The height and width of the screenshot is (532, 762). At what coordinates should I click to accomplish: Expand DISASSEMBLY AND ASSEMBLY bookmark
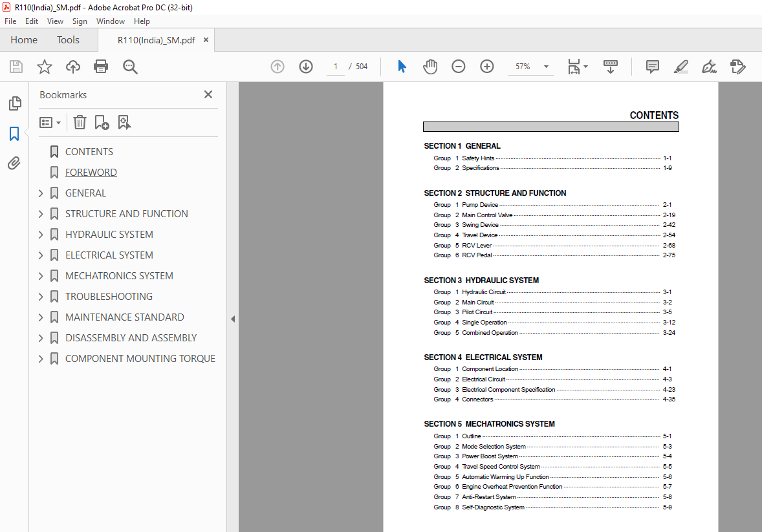41,337
